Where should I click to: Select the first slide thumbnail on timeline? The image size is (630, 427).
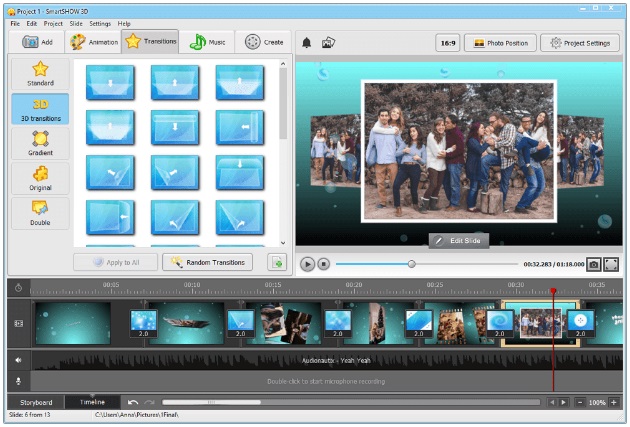[73, 323]
